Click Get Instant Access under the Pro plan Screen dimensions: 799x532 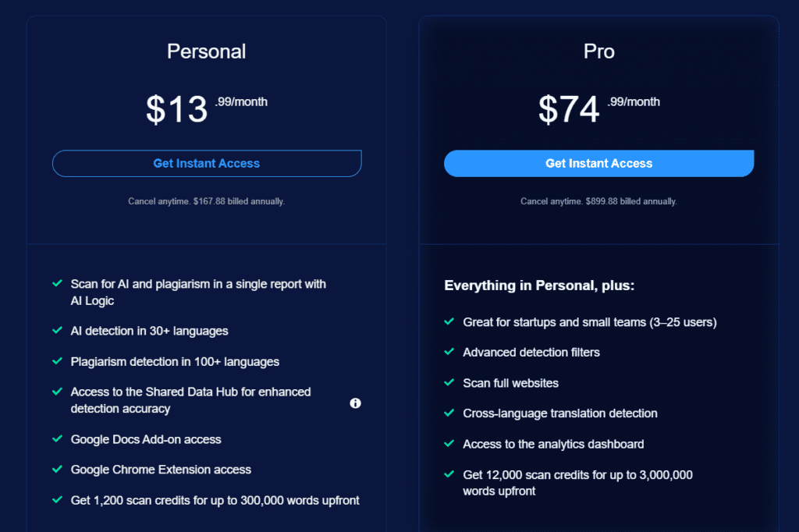[598, 163]
